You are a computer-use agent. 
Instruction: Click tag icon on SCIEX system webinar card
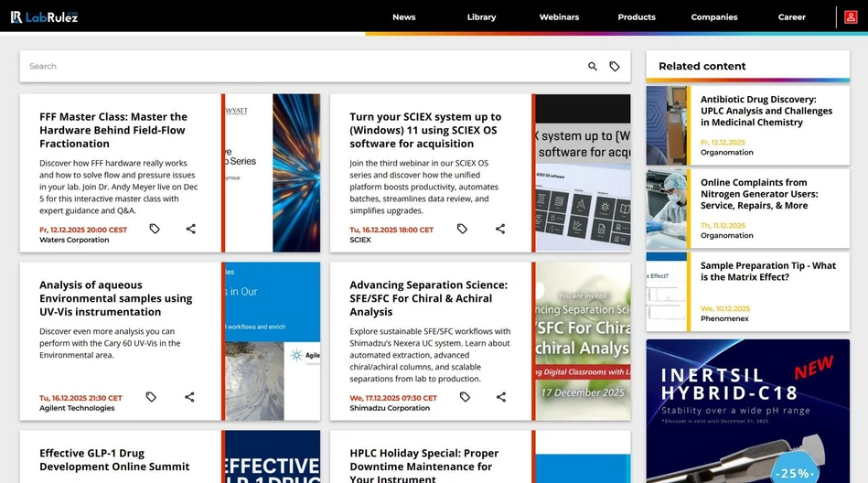(x=462, y=229)
